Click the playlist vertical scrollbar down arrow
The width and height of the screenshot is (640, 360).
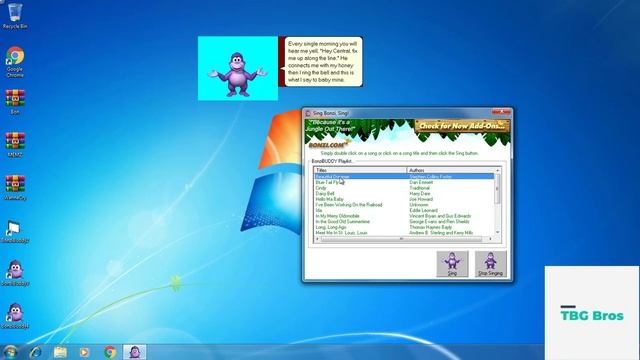pyautogui.click(x=498, y=232)
